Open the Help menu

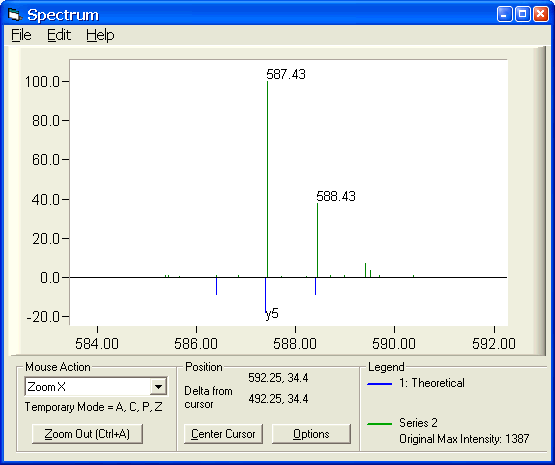click(x=100, y=35)
